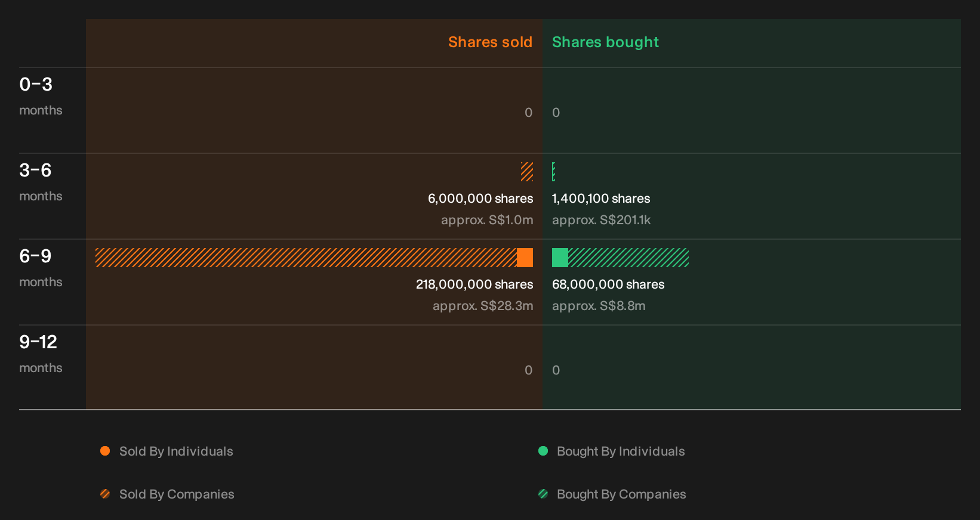The image size is (980, 520).
Task: Click approx. S$201.1k amount
Action: 601,220
